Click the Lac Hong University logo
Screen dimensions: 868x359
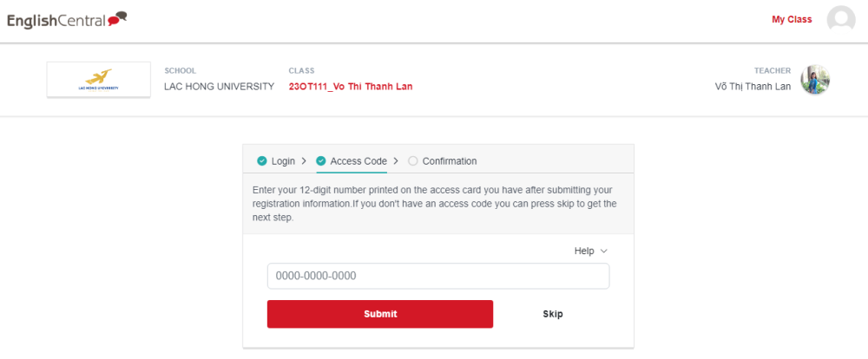click(99, 80)
